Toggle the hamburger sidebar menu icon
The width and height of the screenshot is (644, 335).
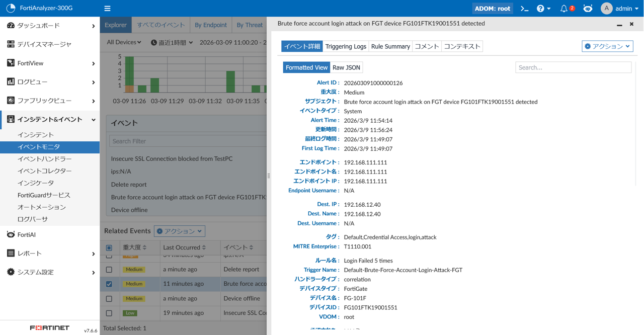pos(107,9)
